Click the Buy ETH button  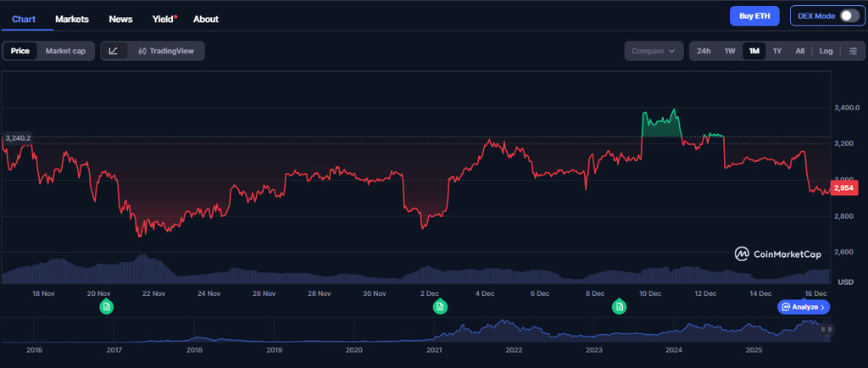coord(754,16)
